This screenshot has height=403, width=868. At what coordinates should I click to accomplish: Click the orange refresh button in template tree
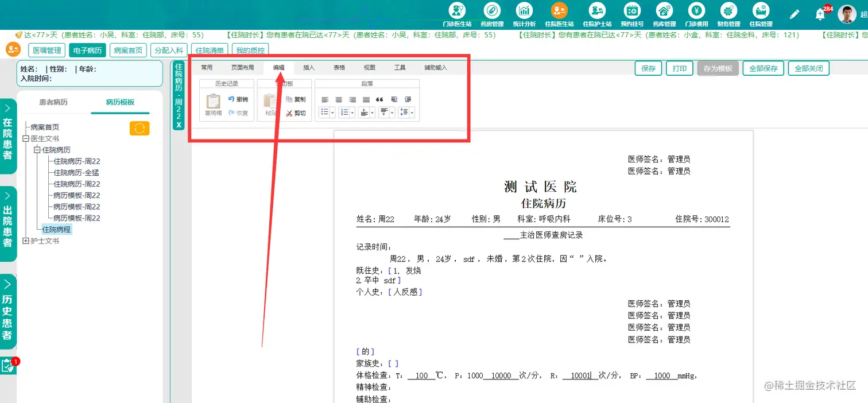click(x=139, y=128)
